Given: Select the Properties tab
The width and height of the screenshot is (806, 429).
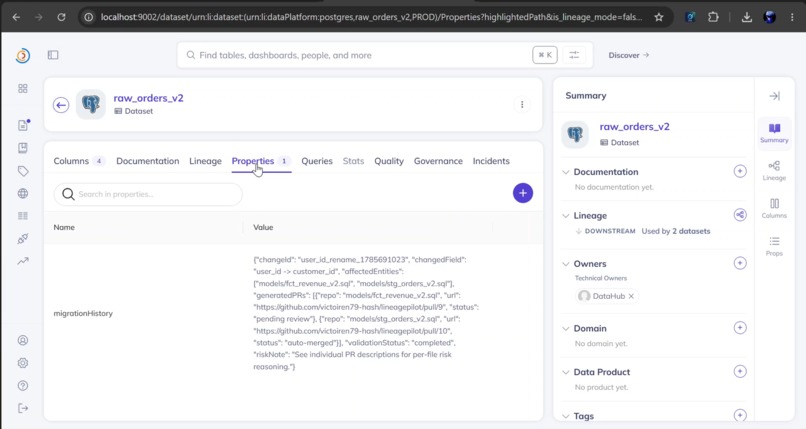Looking at the screenshot, I should coord(261,161).
